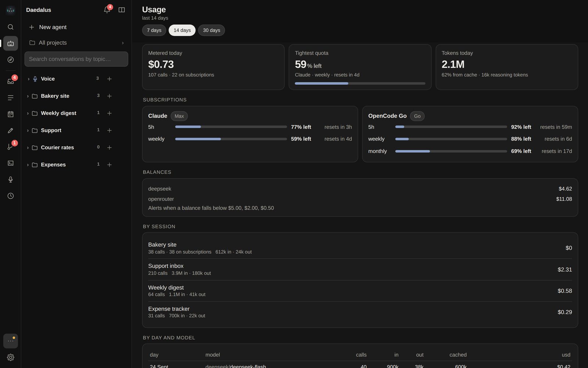Open the pencil edit icon in rail
The width and height of the screenshot is (588, 368).
point(11,130)
